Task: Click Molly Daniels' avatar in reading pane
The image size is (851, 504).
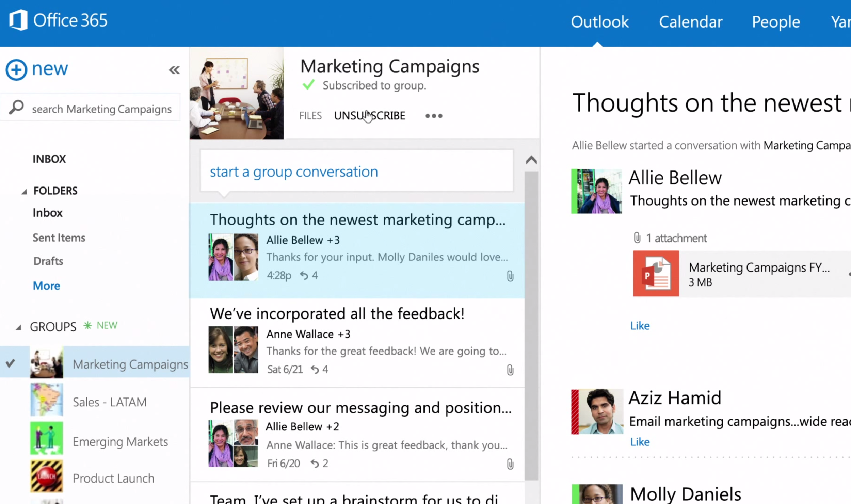Action: 597,494
